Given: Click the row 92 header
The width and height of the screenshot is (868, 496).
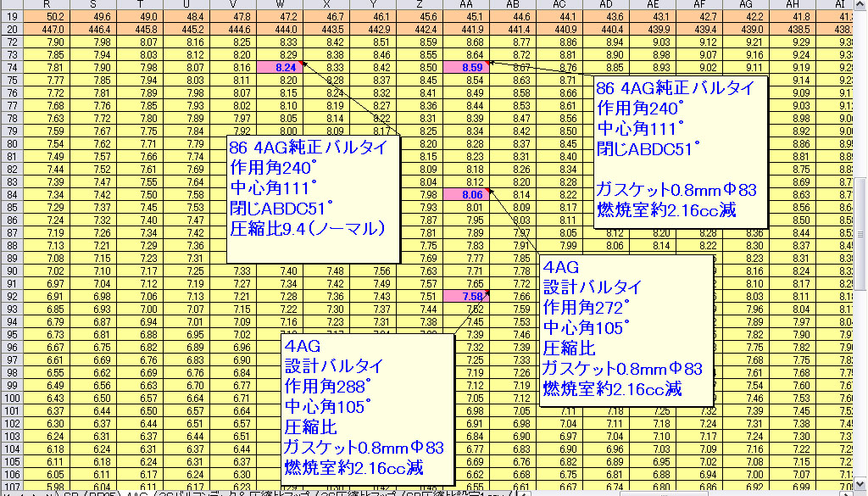Looking at the screenshot, I should tap(14, 297).
